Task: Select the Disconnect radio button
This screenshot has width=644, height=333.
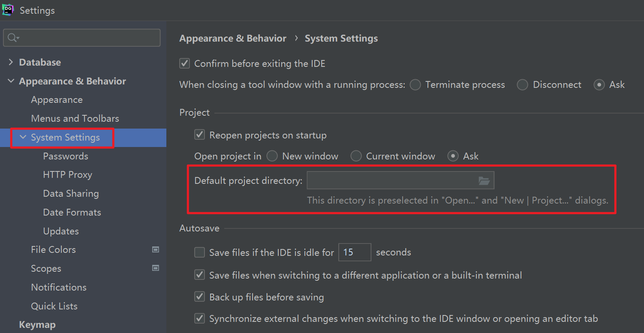Action: [x=522, y=85]
